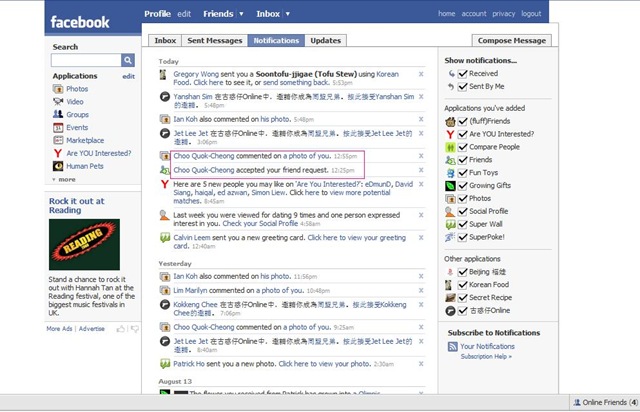Click the home link in header

(447, 13)
